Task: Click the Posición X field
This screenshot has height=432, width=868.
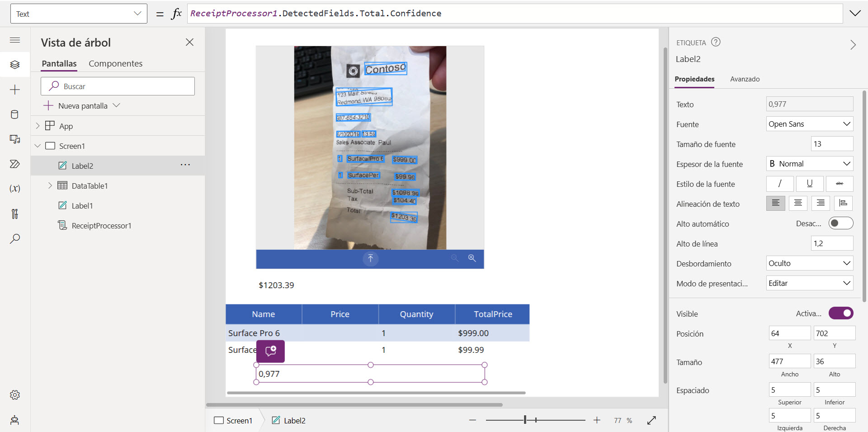Action: [x=790, y=333]
